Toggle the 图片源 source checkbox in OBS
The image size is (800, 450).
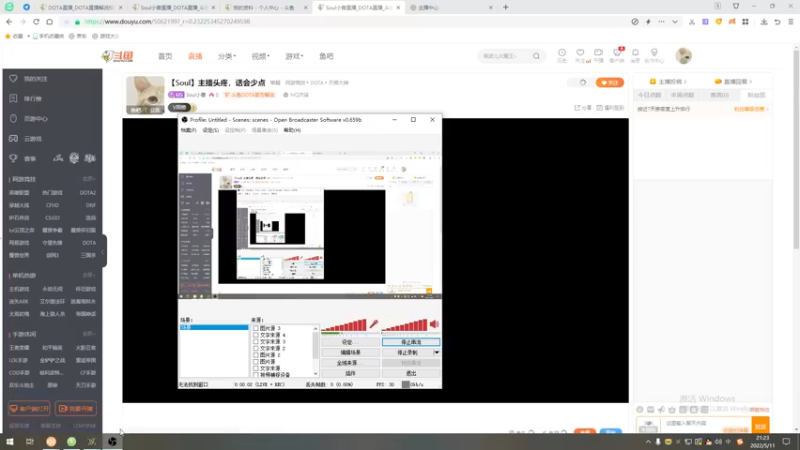pos(256,361)
